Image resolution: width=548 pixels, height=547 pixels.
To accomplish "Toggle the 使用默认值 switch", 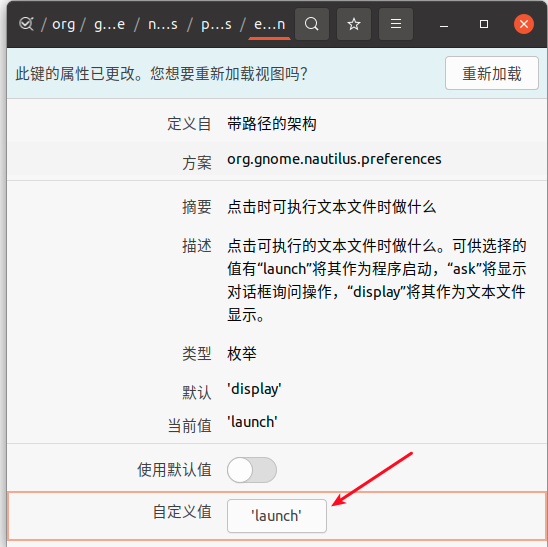I will click(x=252, y=470).
